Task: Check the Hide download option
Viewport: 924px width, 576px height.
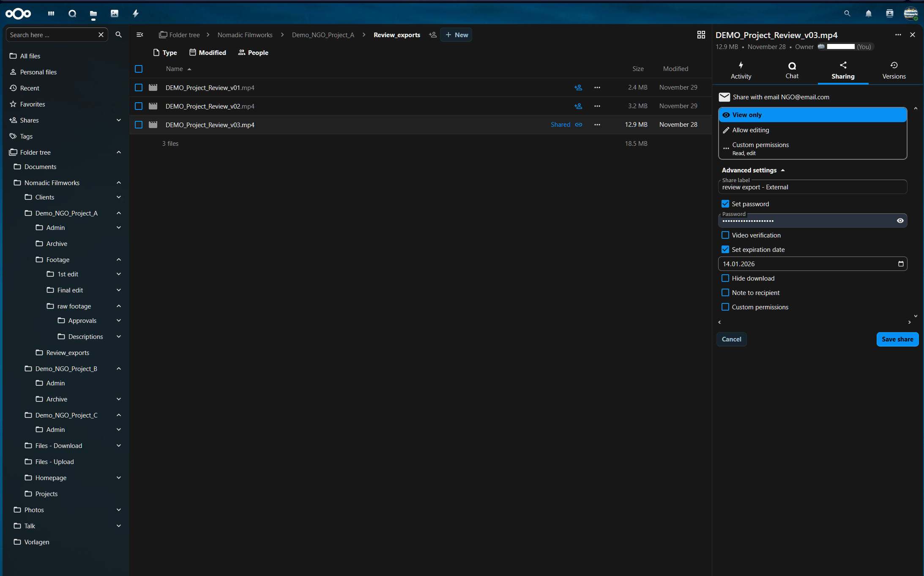Action: pos(725,278)
